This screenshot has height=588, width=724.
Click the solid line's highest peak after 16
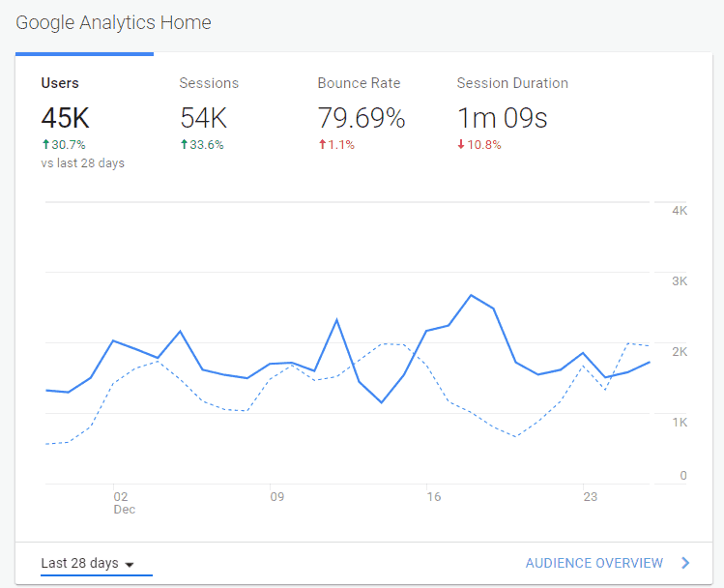pyautogui.click(x=471, y=295)
